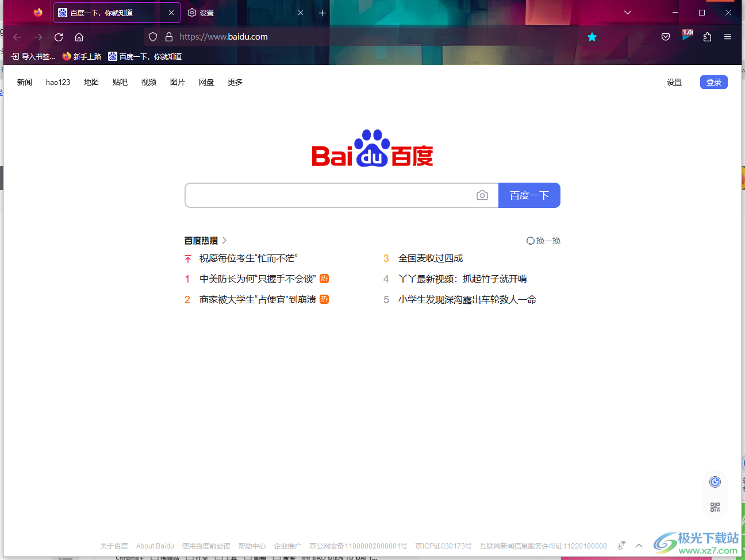745x560 pixels.
Task: Open a new tab with plus button
Action: point(322,13)
